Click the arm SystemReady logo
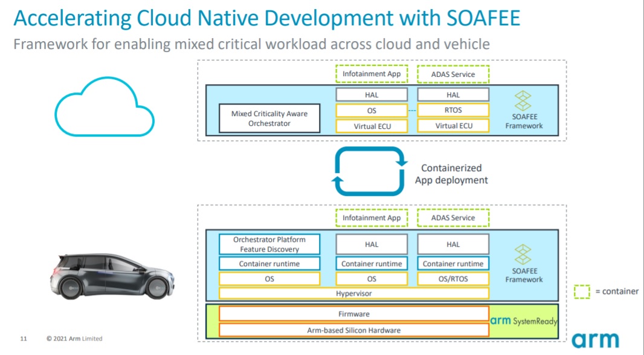This screenshot has width=644, height=355. click(x=524, y=321)
